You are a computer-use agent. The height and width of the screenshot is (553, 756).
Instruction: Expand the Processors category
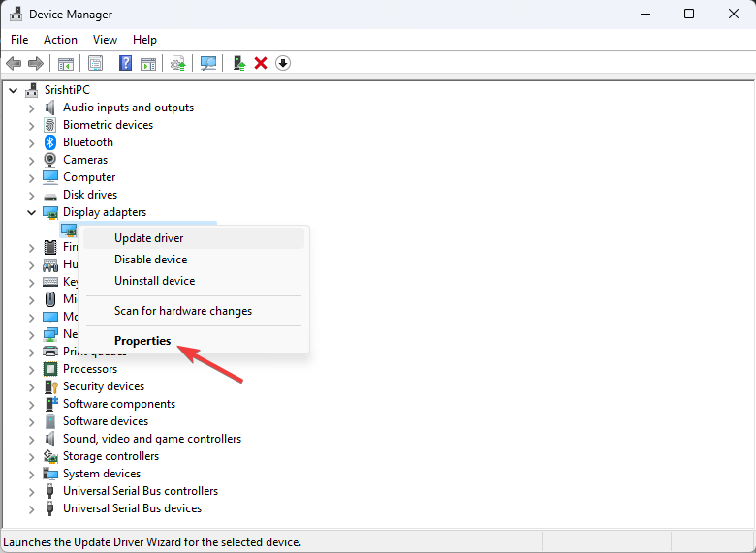tap(32, 369)
